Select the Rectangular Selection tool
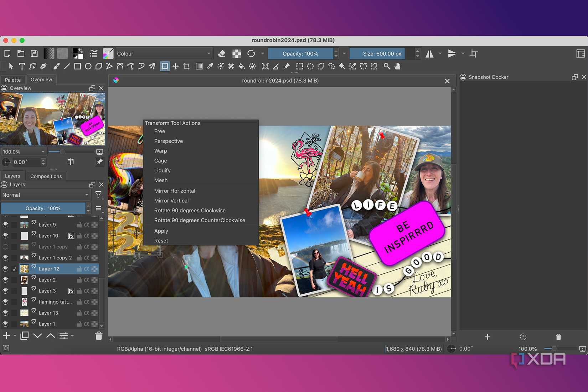 (x=299, y=66)
